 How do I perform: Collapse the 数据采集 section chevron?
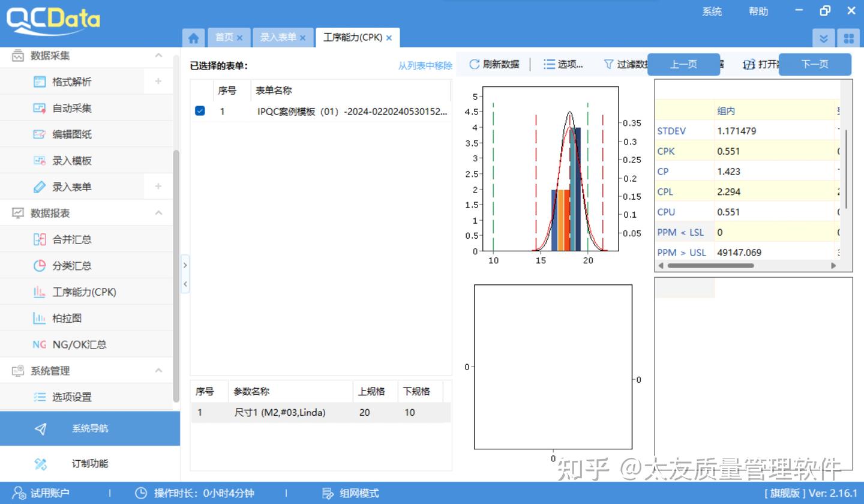point(158,55)
